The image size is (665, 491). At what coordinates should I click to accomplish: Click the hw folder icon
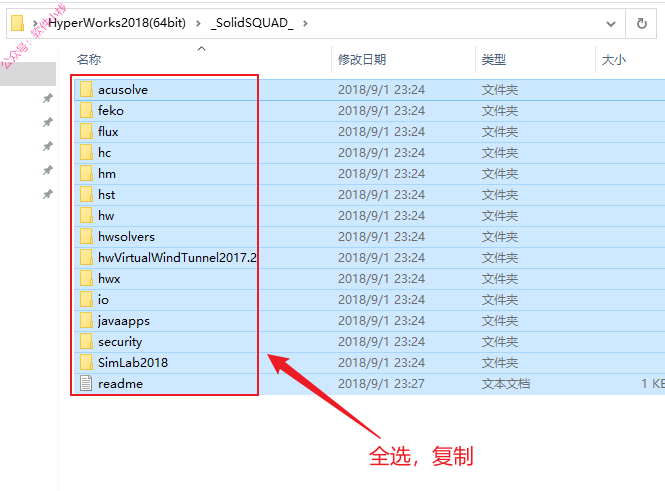(x=87, y=215)
